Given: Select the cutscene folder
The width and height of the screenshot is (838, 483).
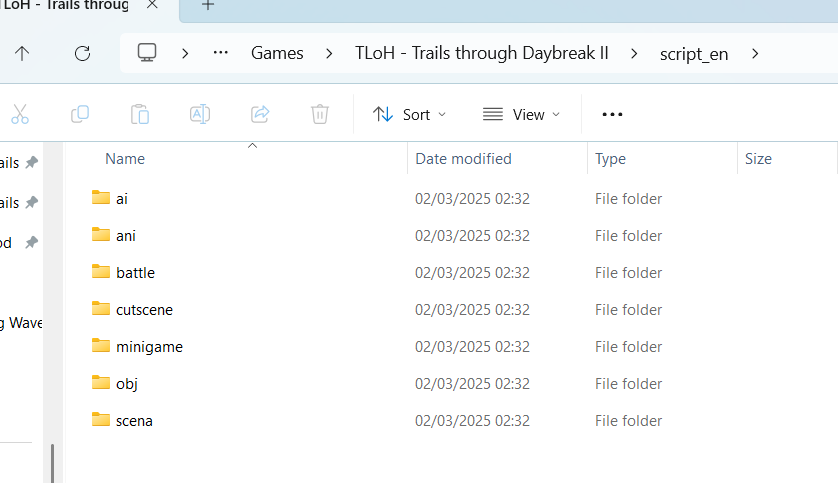Looking at the screenshot, I should 144,310.
